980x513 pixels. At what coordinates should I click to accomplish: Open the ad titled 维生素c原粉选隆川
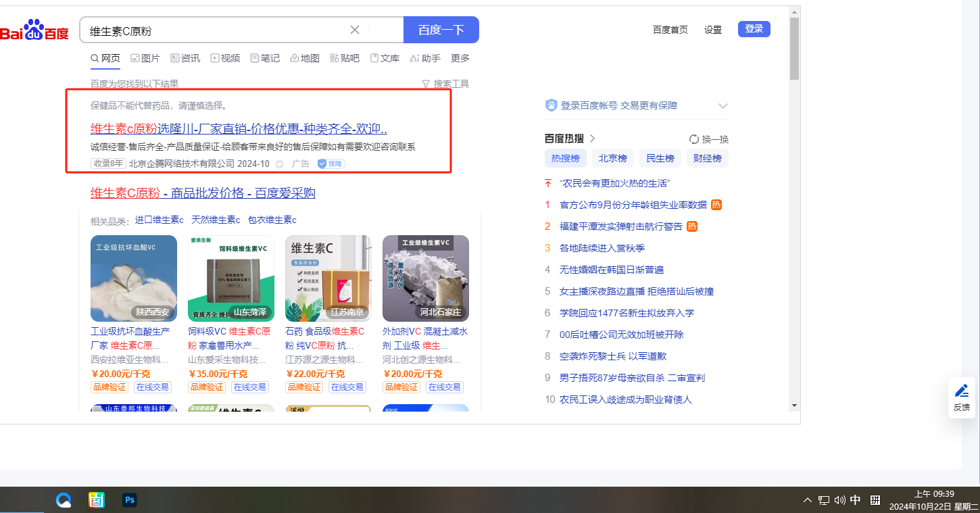(239, 128)
